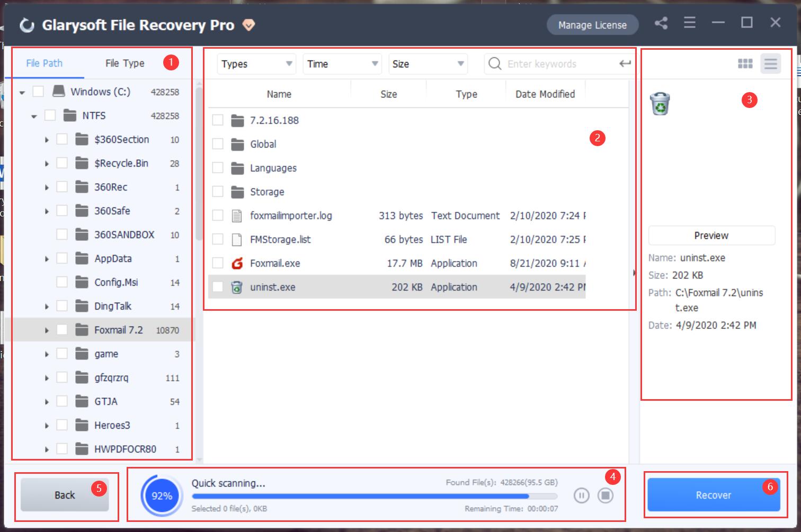The height and width of the screenshot is (532, 801).
Task: Click the Manage License button
Action: (x=592, y=24)
